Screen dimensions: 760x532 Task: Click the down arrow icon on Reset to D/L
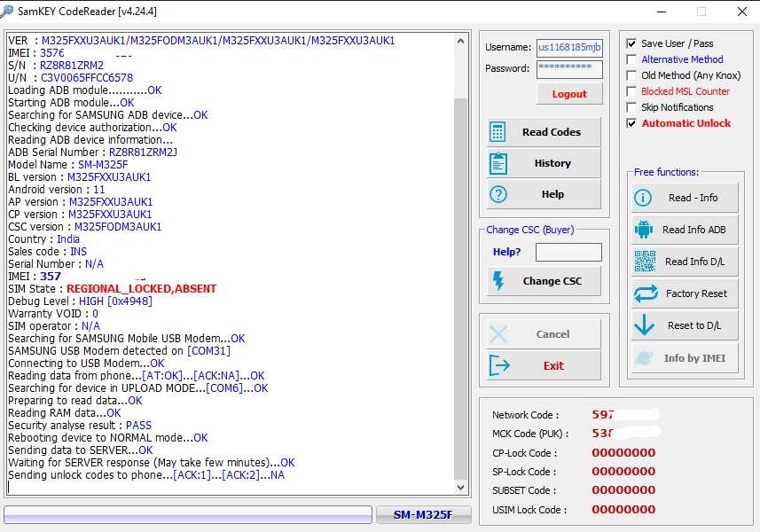click(x=644, y=325)
